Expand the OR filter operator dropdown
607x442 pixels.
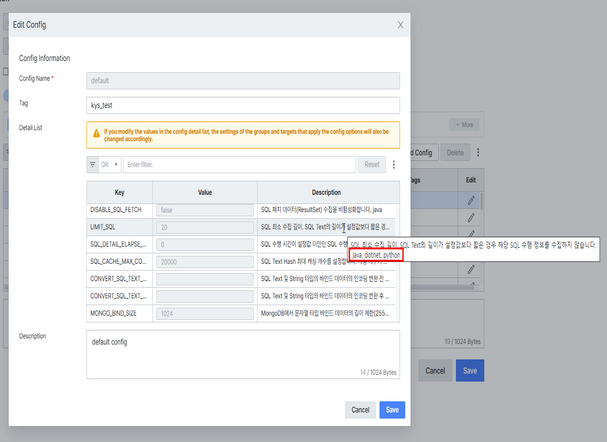coord(110,164)
